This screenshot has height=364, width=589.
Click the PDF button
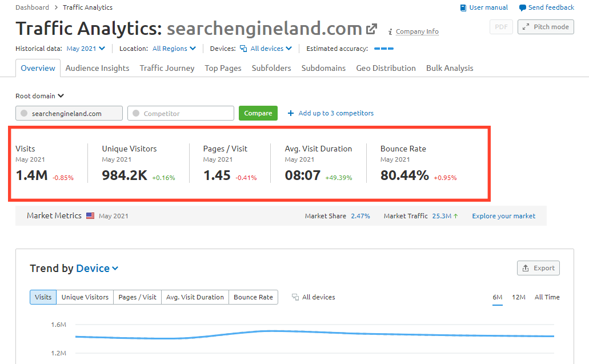point(501,27)
